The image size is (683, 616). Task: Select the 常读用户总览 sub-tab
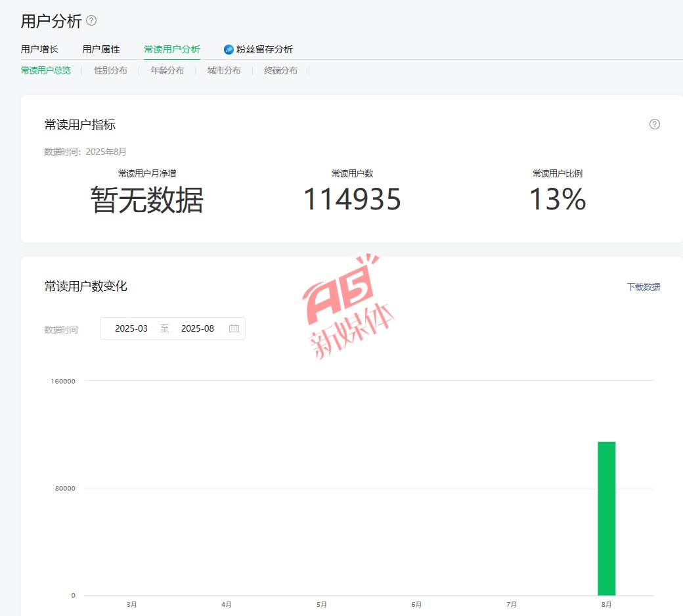coord(45,70)
